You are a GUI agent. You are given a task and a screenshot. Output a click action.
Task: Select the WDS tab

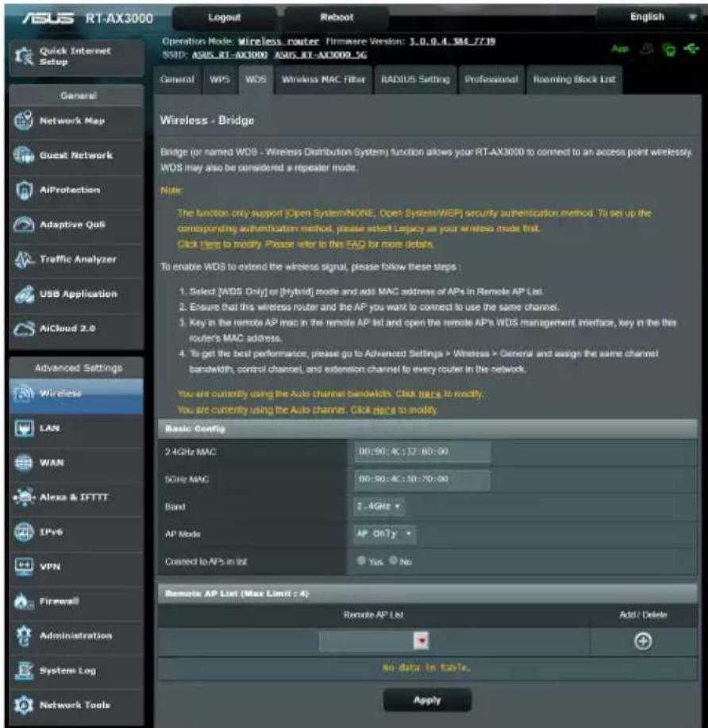point(256,79)
